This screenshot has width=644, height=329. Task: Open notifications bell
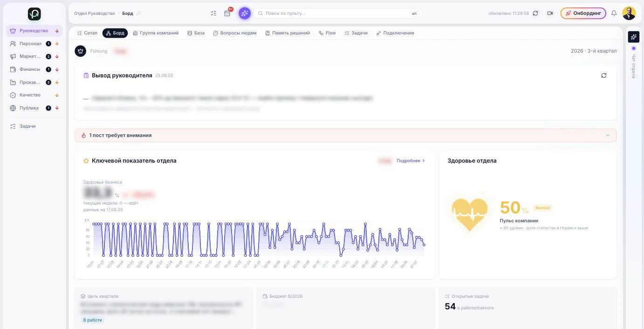tap(614, 14)
